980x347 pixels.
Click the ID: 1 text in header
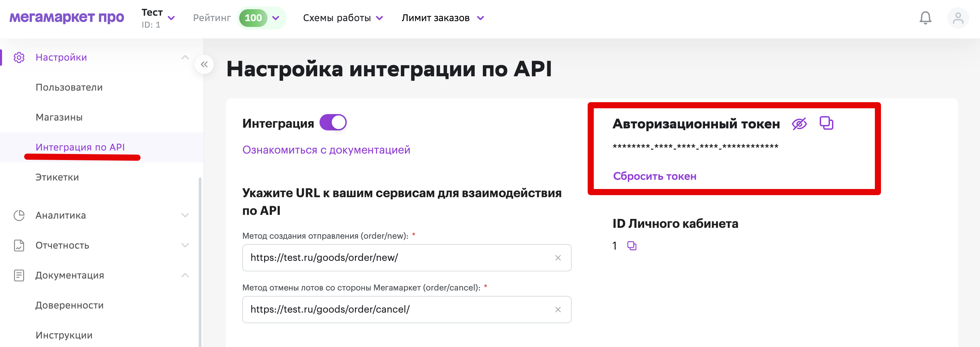(151, 25)
